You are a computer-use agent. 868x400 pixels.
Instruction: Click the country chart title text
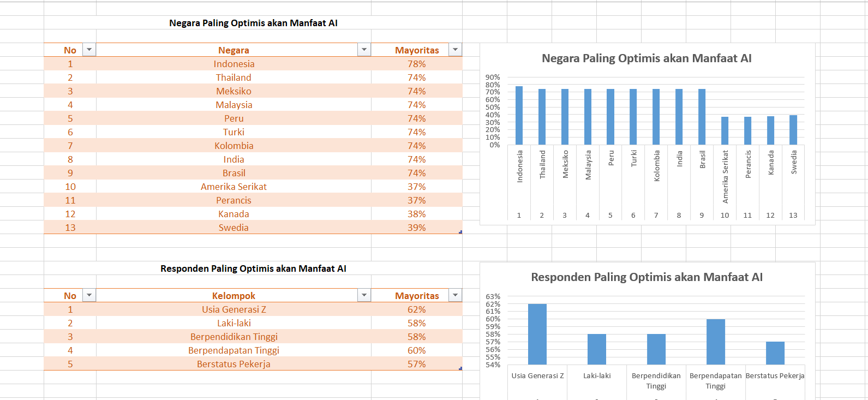[x=646, y=58]
